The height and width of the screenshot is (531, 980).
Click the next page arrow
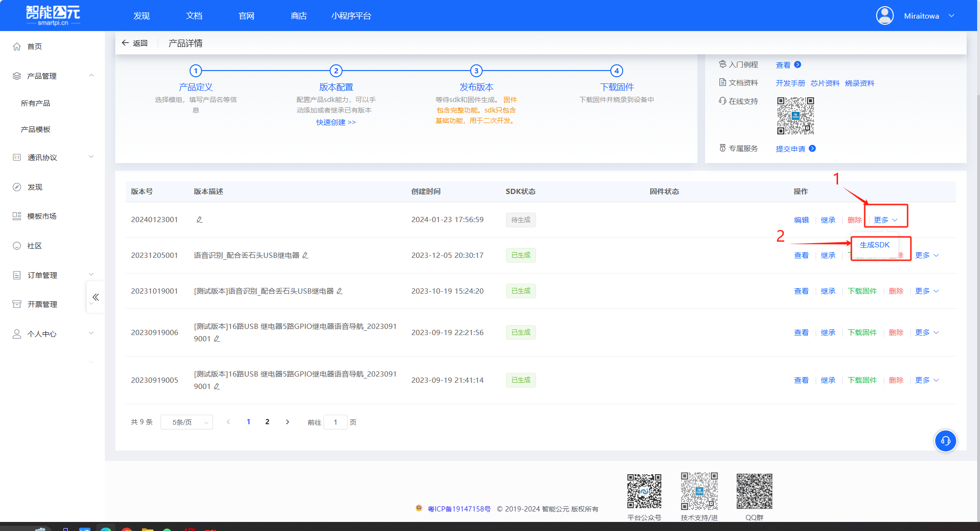pyautogui.click(x=287, y=422)
